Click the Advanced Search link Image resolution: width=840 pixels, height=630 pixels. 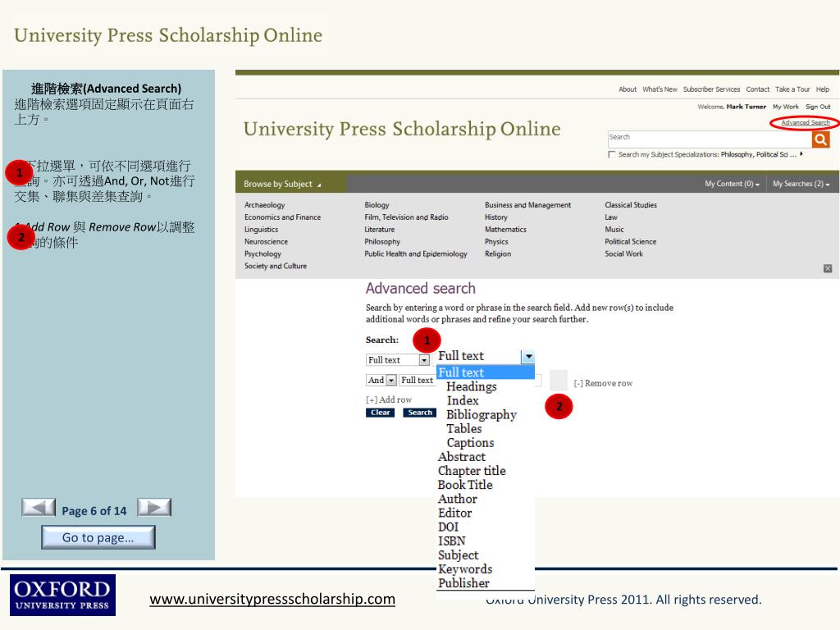tap(806, 123)
